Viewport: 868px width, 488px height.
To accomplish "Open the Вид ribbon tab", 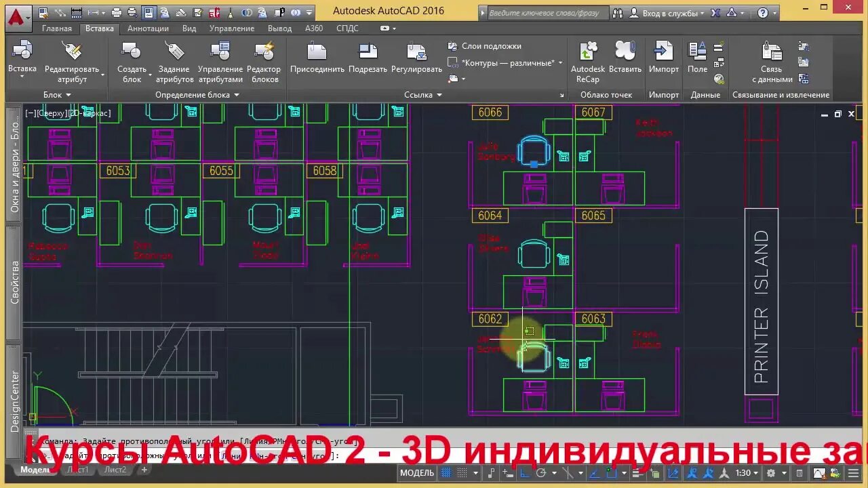I will [x=189, y=28].
